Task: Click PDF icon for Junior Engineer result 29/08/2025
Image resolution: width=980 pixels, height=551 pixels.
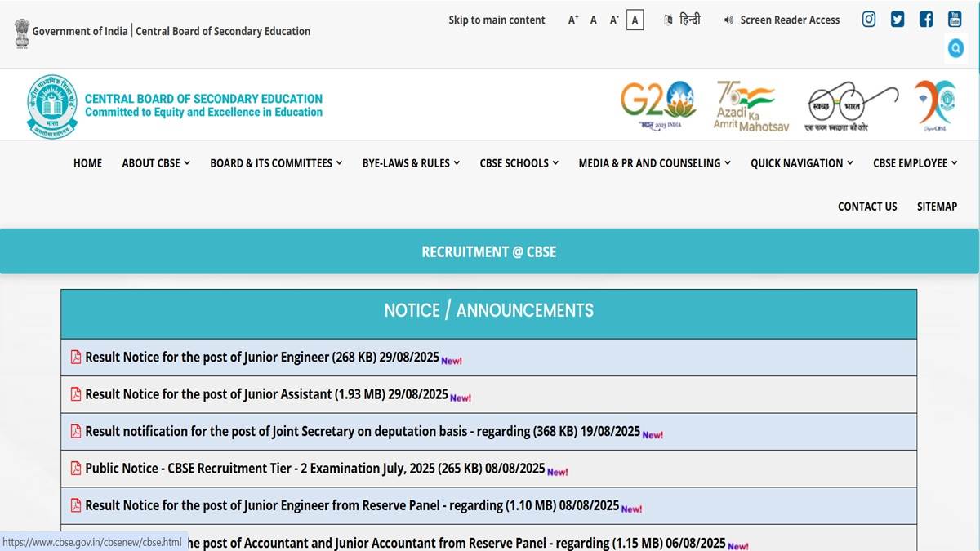Action: coord(76,358)
